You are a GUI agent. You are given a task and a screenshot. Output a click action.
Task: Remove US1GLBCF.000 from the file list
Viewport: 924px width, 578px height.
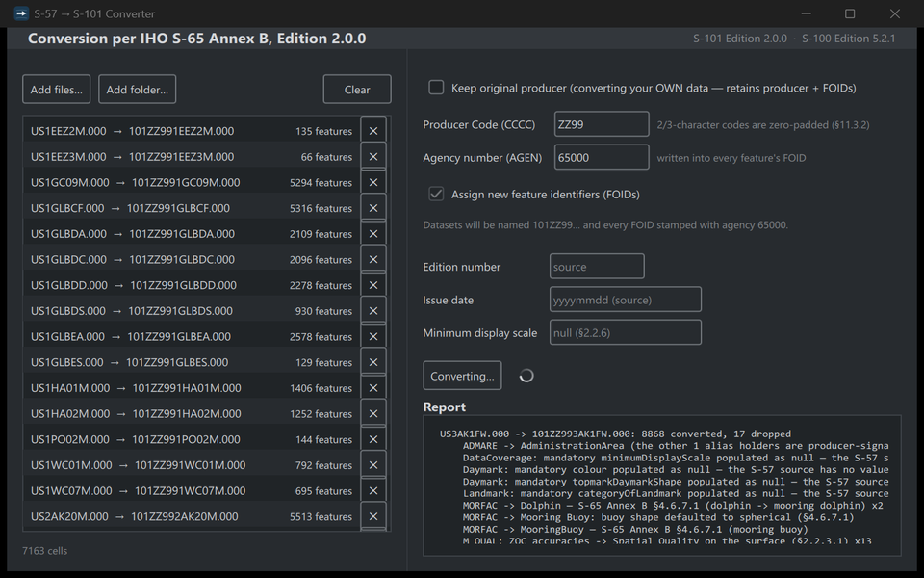click(x=373, y=208)
